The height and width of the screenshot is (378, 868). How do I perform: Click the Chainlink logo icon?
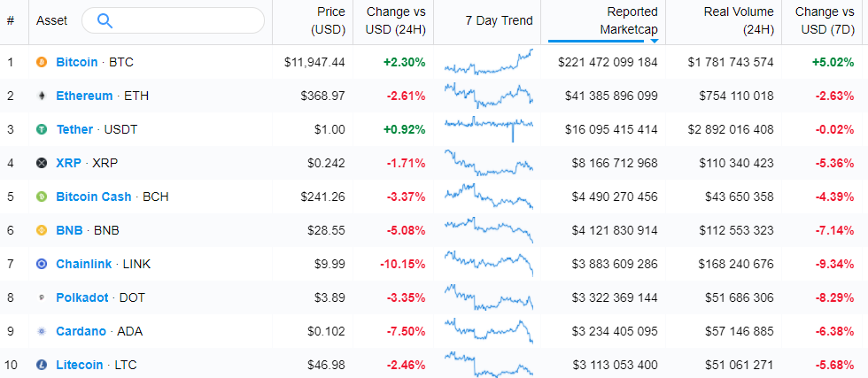point(41,264)
